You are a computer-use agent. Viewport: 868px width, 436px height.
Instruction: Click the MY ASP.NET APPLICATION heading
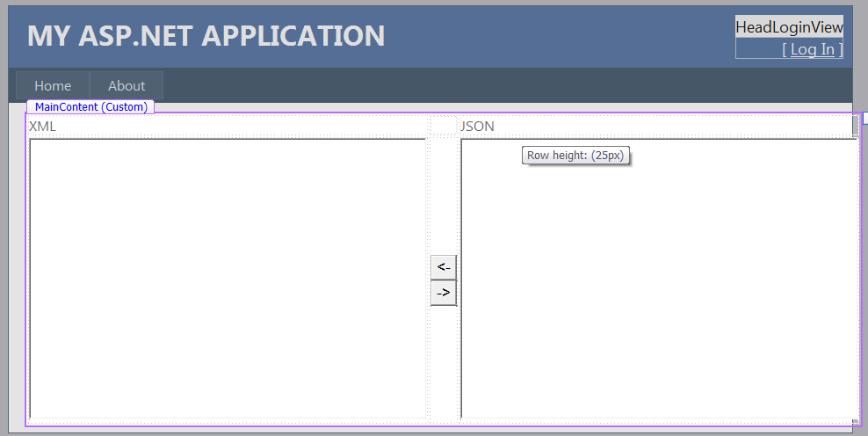tap(206, 36)
